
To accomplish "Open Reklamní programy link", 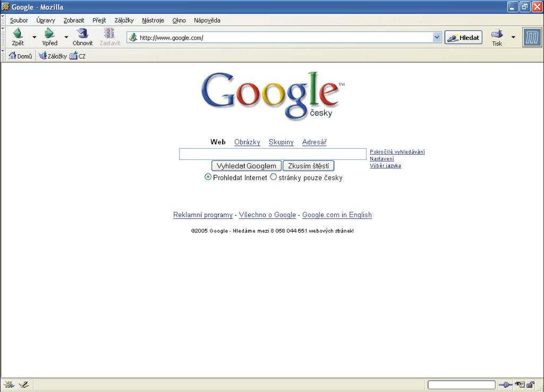I will [x=203, y=215].
